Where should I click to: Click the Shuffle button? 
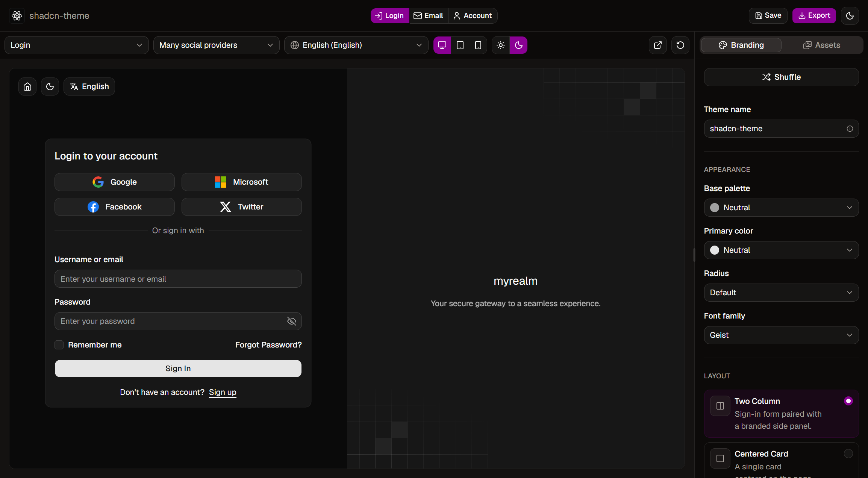(x=781, y=77)
